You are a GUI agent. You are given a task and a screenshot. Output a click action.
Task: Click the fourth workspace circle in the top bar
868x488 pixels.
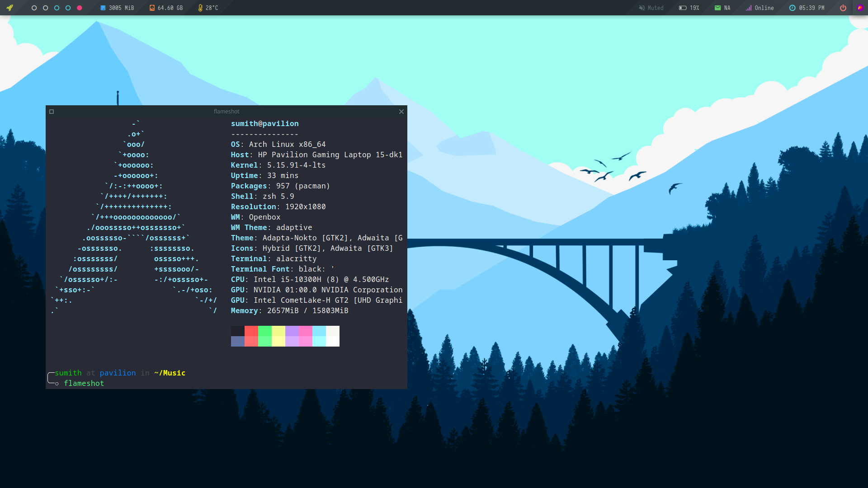tap(68, 8)
